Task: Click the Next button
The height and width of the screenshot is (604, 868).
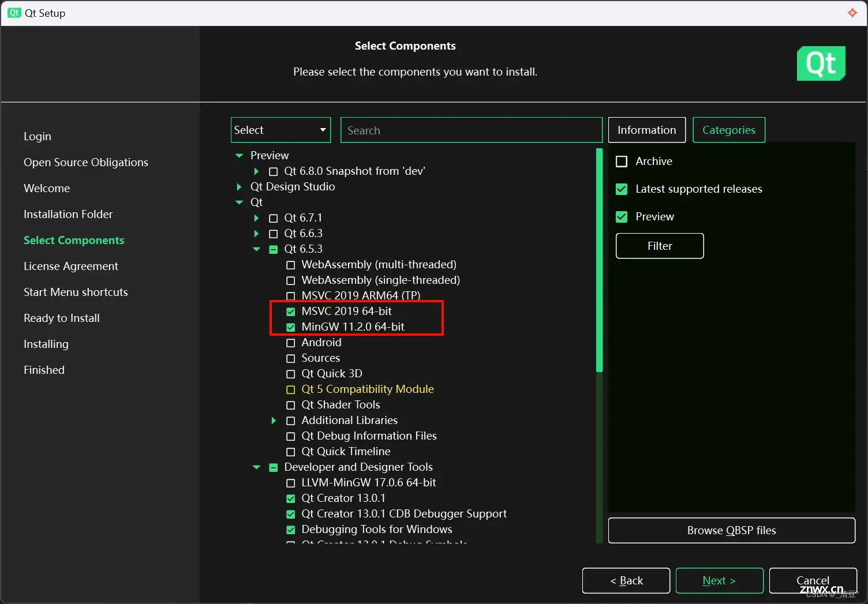Action: (x=720, y=580)
